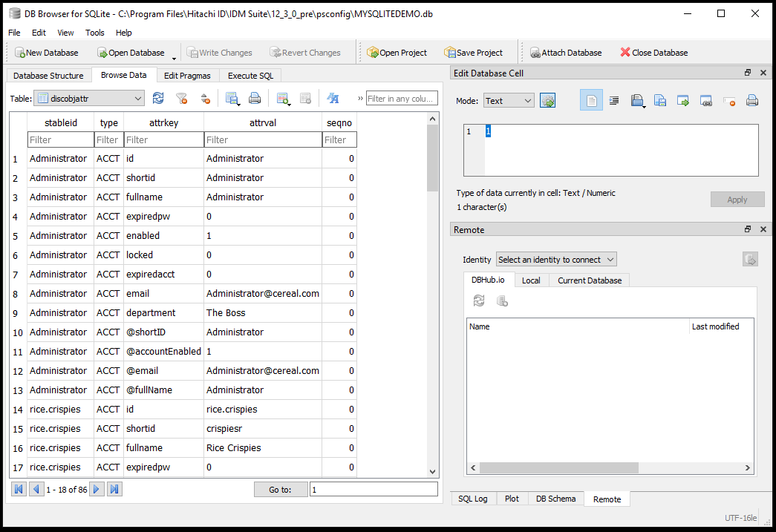Print cell contents in Edit Cell panel
This screenshot has width=776, height=532.
point(752,101)
